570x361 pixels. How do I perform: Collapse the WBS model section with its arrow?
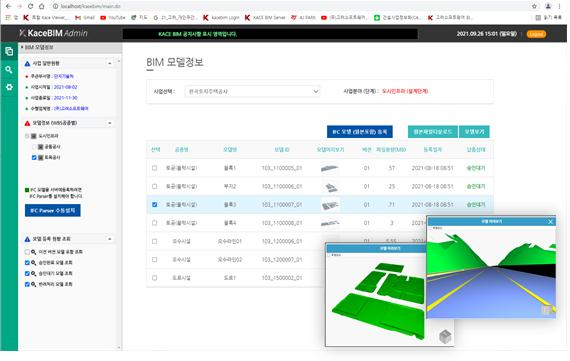[110, 123]
